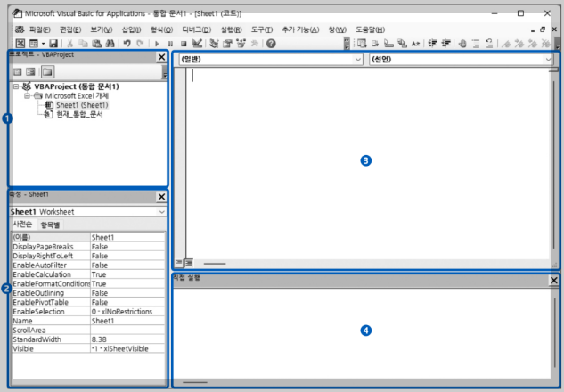Click the StandardWidth value 8.38

127,339
